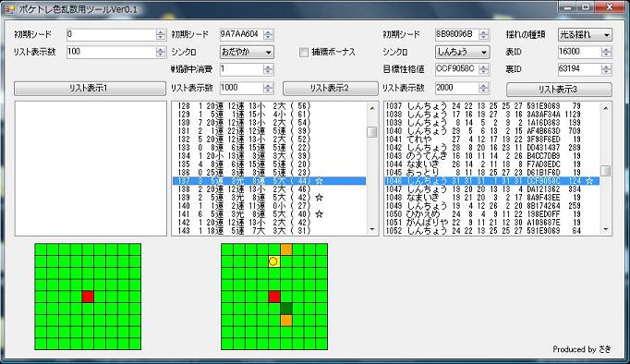Click the star on row 1046
This screenshot has height=364, width=630.
(589, 181)
